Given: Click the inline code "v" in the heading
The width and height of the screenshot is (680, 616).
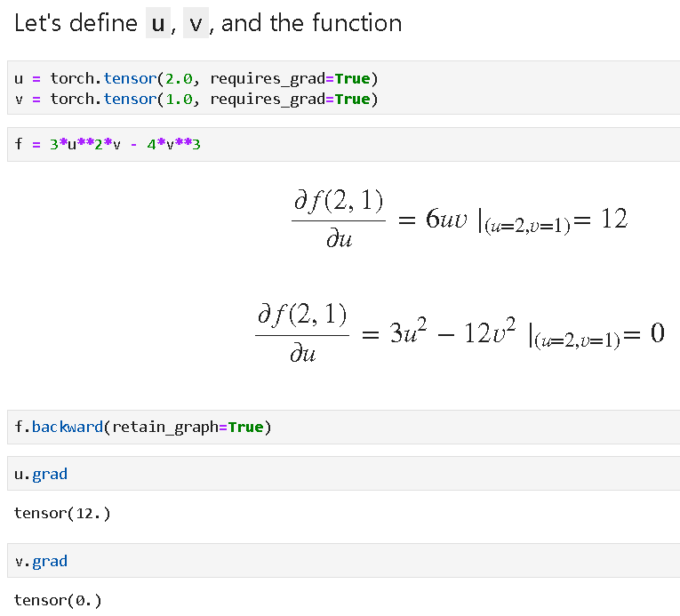Looking at the screenshot, I should tap(196, 24).
